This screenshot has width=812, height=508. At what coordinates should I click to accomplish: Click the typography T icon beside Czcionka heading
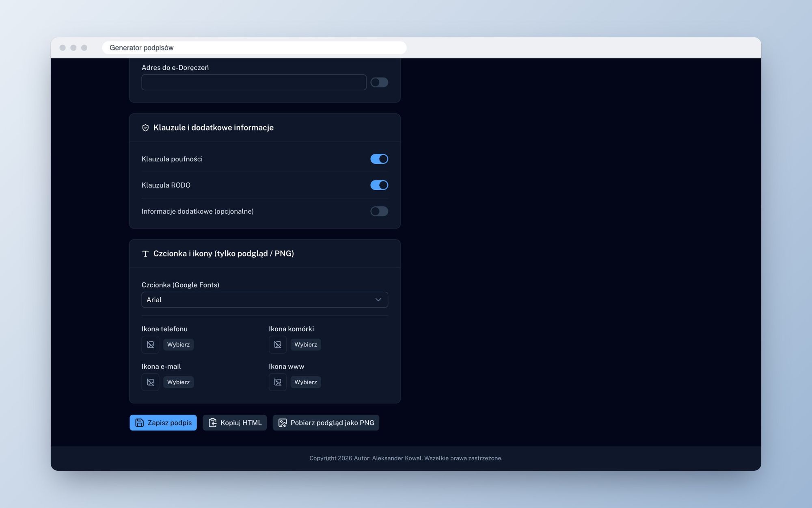[145, 254]
